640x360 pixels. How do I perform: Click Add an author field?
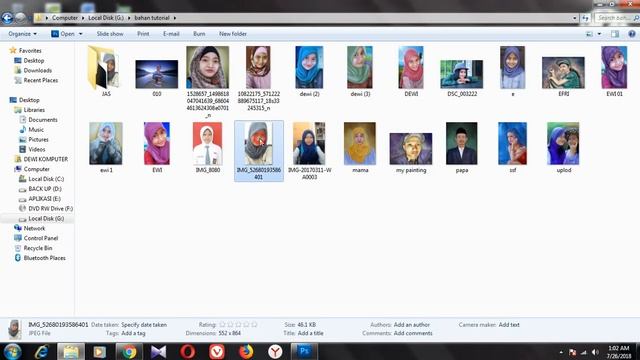click(411, 325)
